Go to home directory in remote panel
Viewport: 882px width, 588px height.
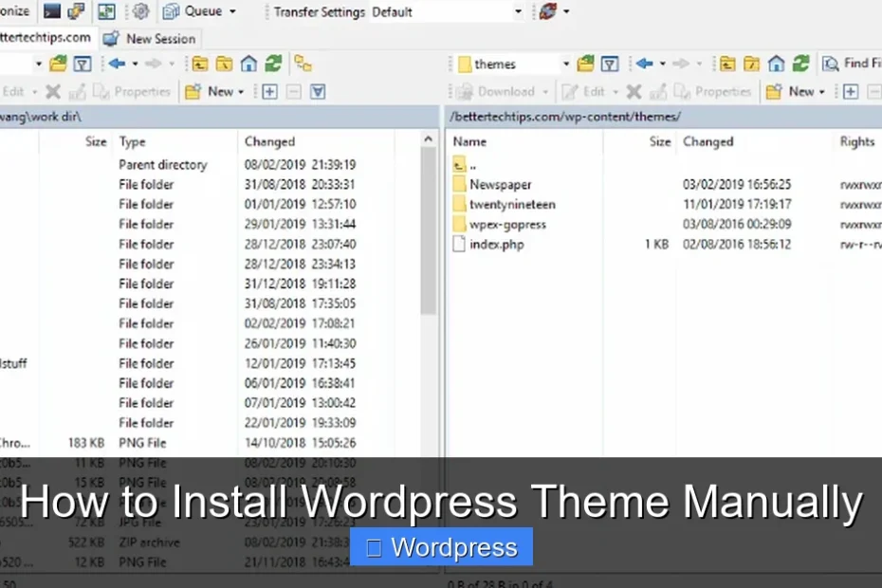[x=776, y=64]
